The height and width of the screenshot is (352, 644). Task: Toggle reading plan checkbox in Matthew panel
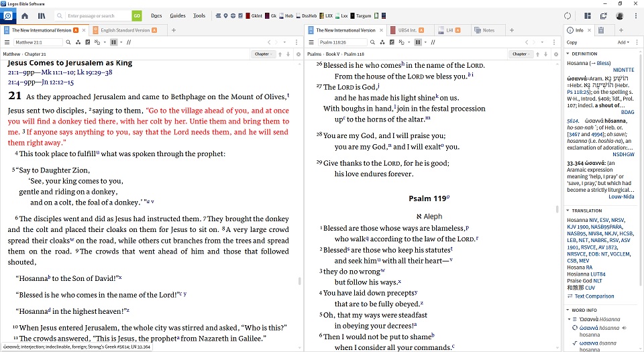pos(87,42)
